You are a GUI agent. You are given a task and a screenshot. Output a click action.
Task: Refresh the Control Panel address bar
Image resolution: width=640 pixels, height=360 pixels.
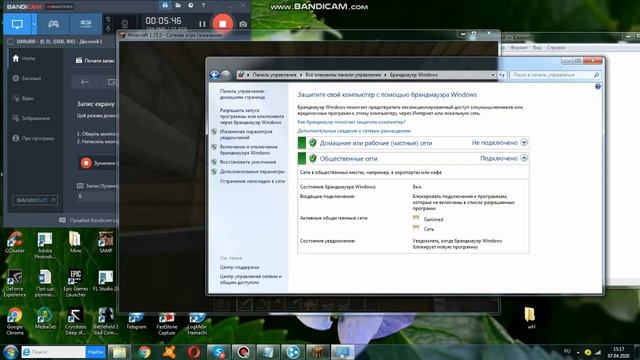click(x=502, y=75)
